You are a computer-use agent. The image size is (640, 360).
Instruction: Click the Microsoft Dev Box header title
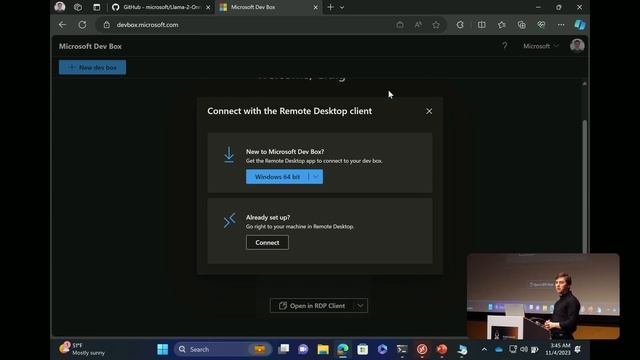pyautogui.click(x=90, y=46)
